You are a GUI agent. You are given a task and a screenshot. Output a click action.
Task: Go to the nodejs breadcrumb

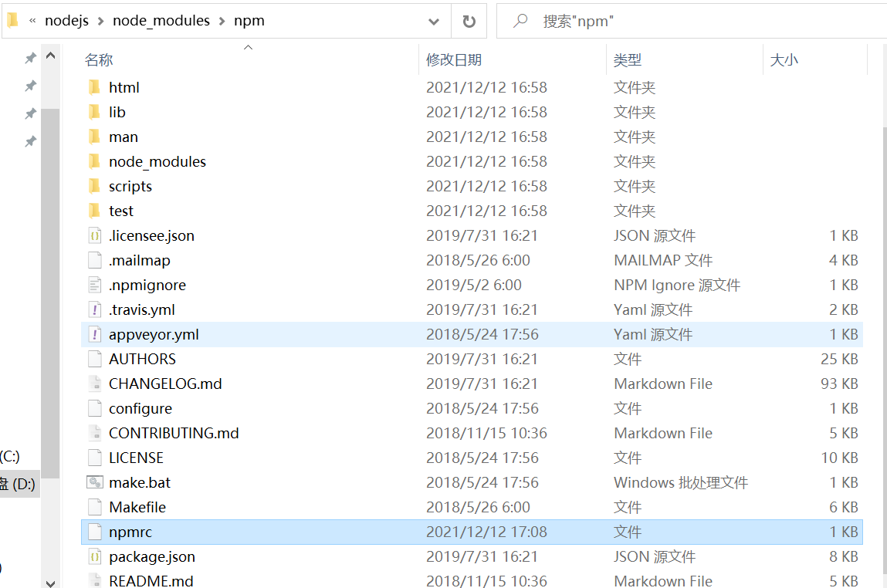(x=66, y=21)
